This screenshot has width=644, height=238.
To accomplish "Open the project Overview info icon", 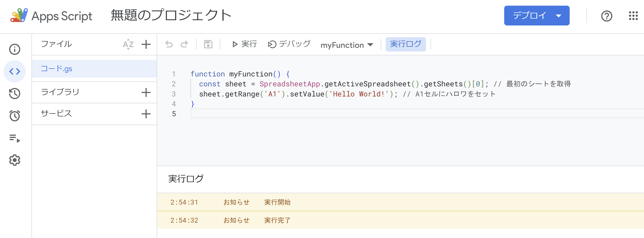I will [15, 49].
